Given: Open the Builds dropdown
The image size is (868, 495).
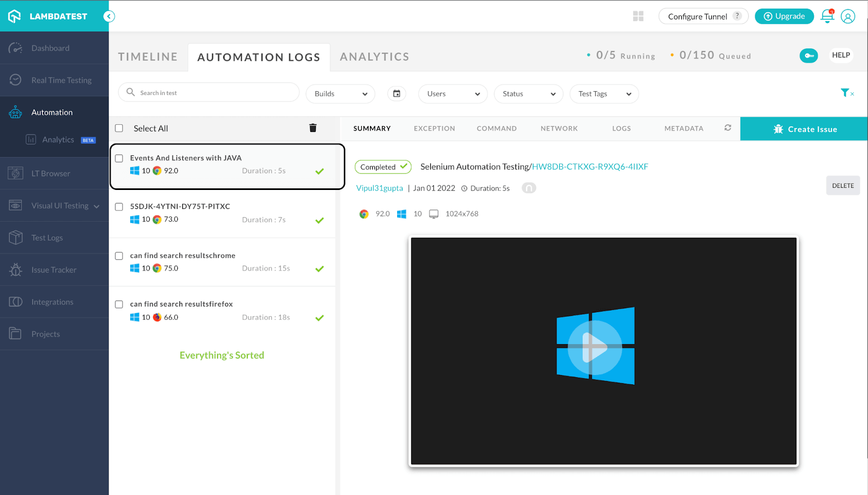Looking at the screenshot, I should pos(340,93).
